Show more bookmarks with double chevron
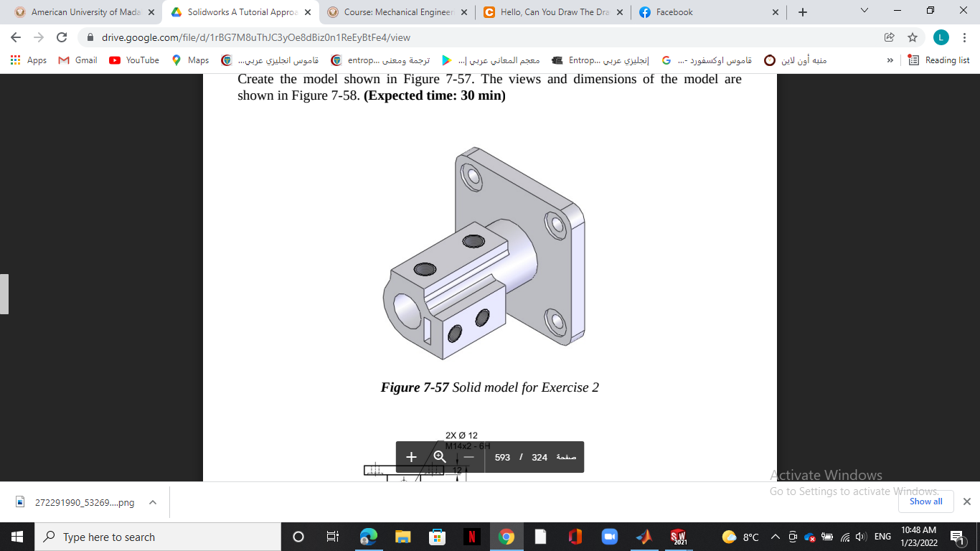The height and width of the screenshot is (551, 980). 890,60
